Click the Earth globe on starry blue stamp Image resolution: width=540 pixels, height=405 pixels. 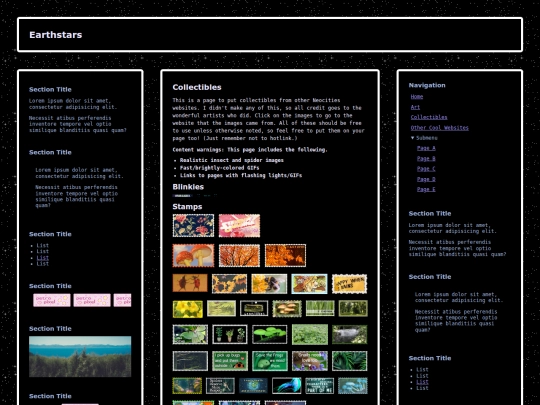(253, 386)
